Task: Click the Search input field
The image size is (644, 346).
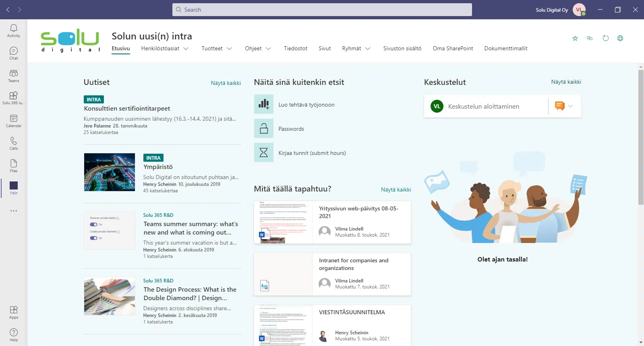Action: (322, 10)
